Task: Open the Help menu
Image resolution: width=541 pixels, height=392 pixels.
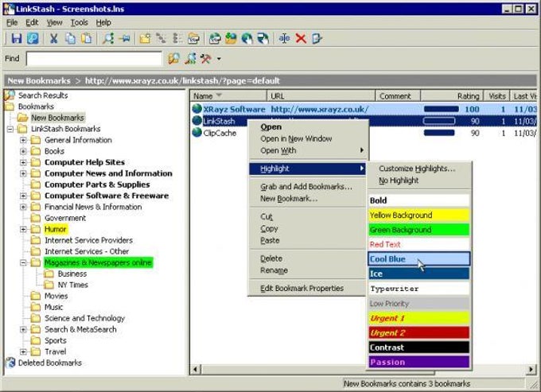Action: [103, 22]
